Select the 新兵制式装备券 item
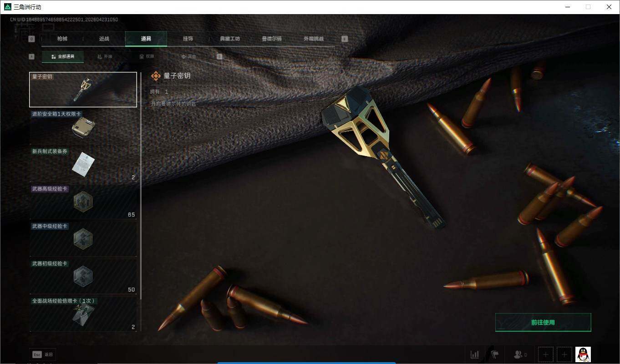 [83, 164]
